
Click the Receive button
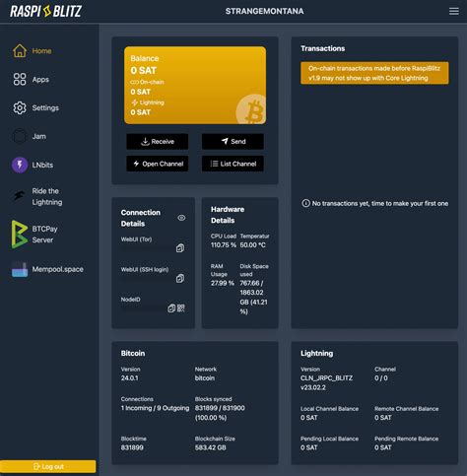point(158,141)
